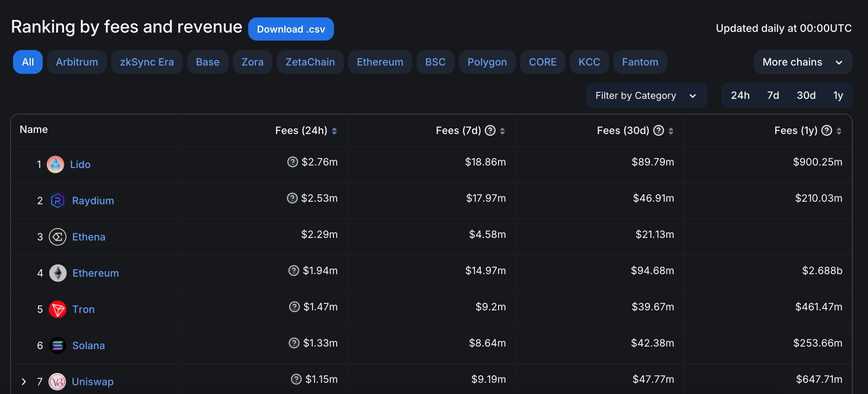Sort table by Fees (1y) arrows
This screenshot has height=394, width=868.
point(839,131)
